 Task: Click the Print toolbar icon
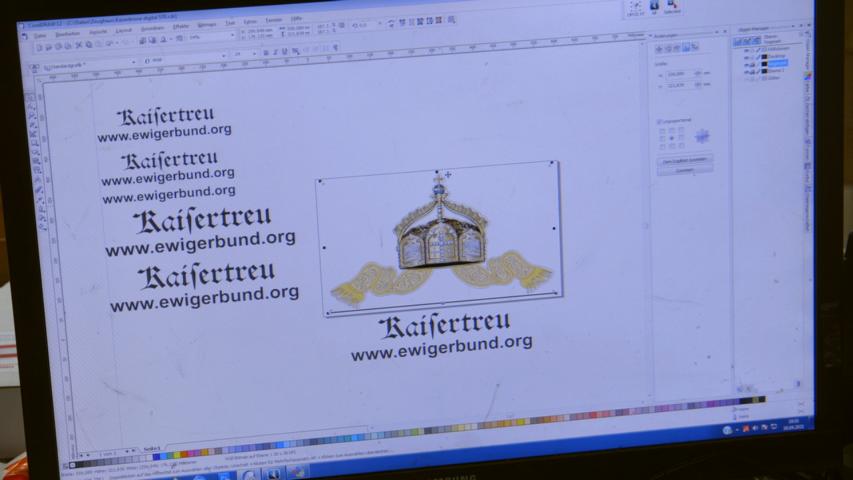[67, 46]
